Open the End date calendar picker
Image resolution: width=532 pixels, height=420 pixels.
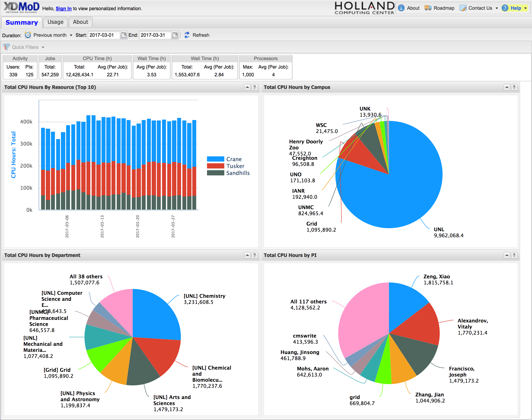[x=175, y=35]
